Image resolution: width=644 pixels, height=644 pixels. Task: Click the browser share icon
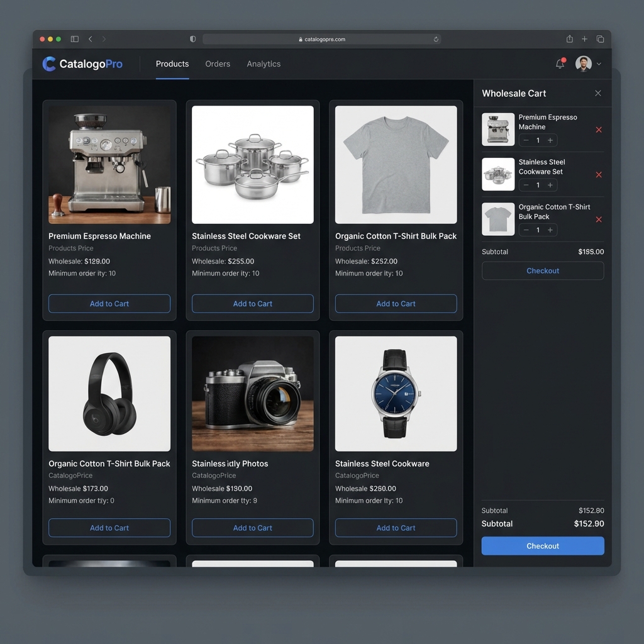569,39
